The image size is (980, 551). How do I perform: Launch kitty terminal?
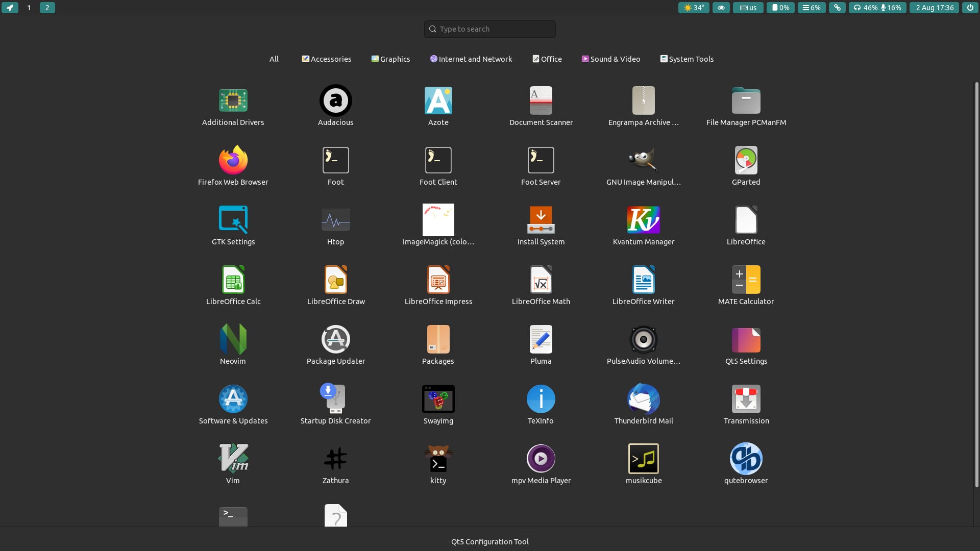click(438, 464)
